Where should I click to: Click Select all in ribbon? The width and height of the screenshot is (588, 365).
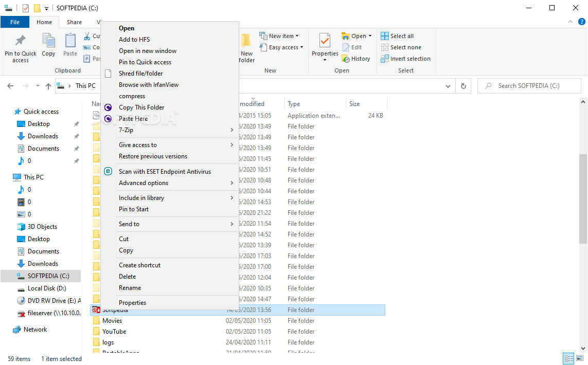coord(397,36)
